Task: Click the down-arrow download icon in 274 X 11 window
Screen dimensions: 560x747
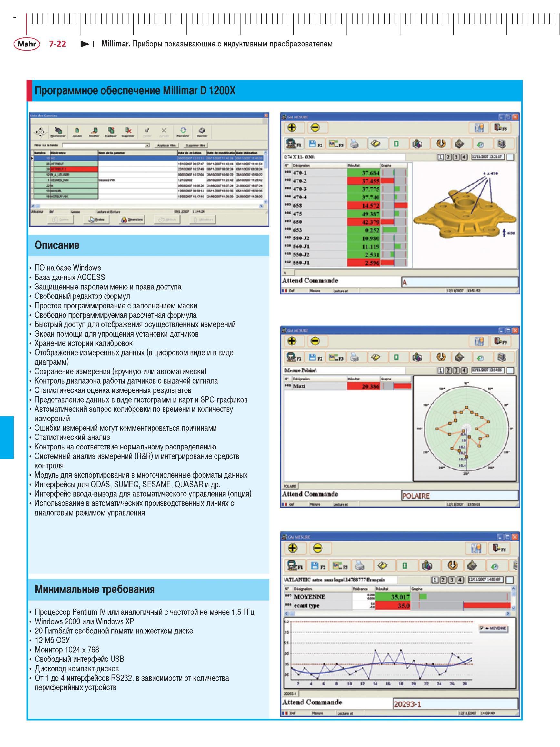Action: pyautogui.click(x=441, y=144)
